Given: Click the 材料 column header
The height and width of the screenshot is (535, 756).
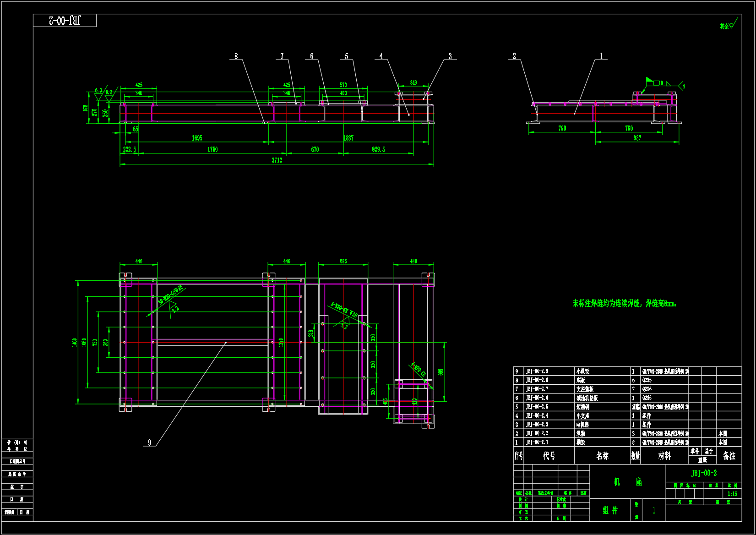Looking at the screenshot, I should tap(664, 456).
